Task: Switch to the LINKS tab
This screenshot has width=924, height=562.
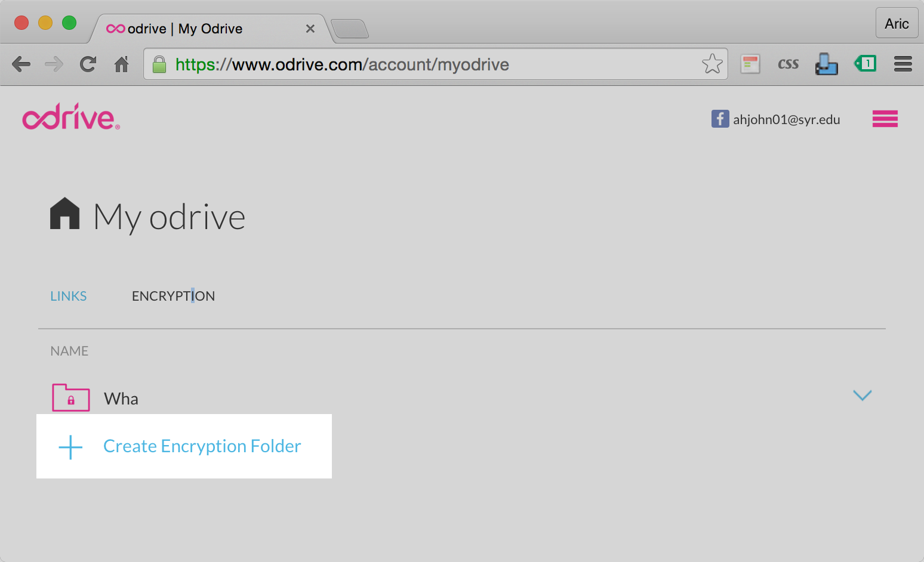Action: [69, 296]
